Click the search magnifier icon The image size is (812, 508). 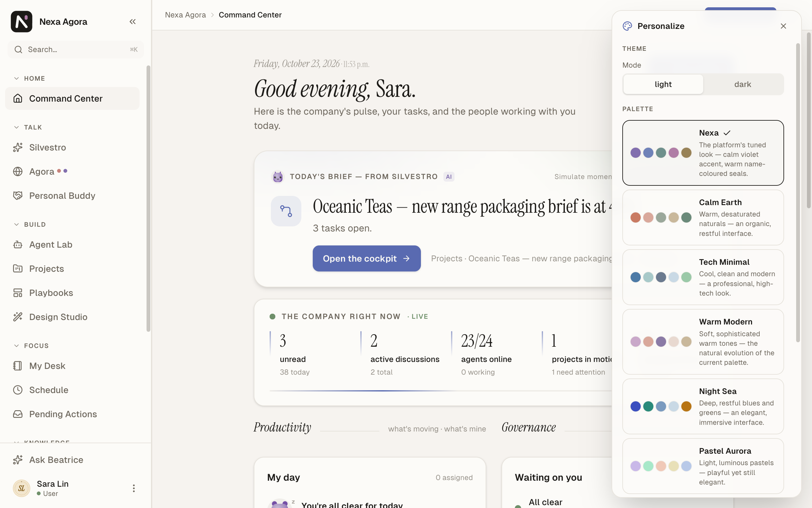(x=18, y=50)
